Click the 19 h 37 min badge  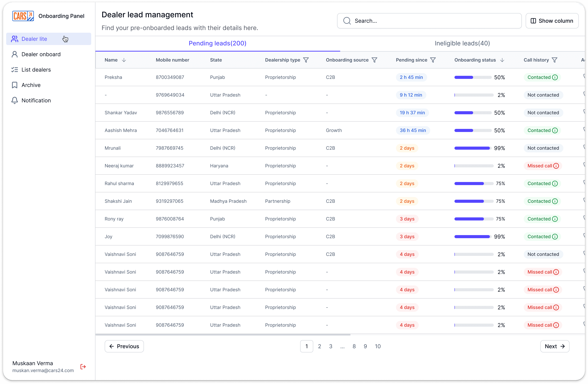[x=412, y=113]
